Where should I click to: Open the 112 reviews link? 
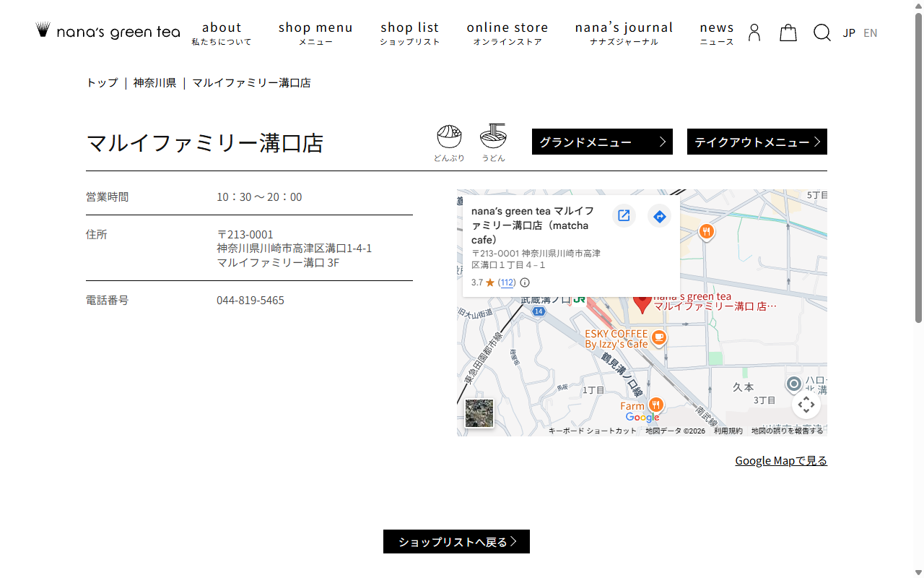point(507,282)
